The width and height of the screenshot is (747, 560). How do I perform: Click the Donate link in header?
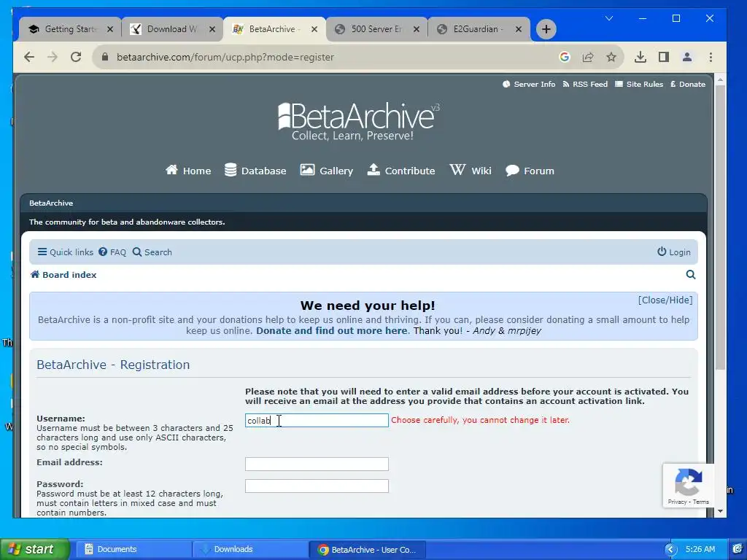pos(687,85)
